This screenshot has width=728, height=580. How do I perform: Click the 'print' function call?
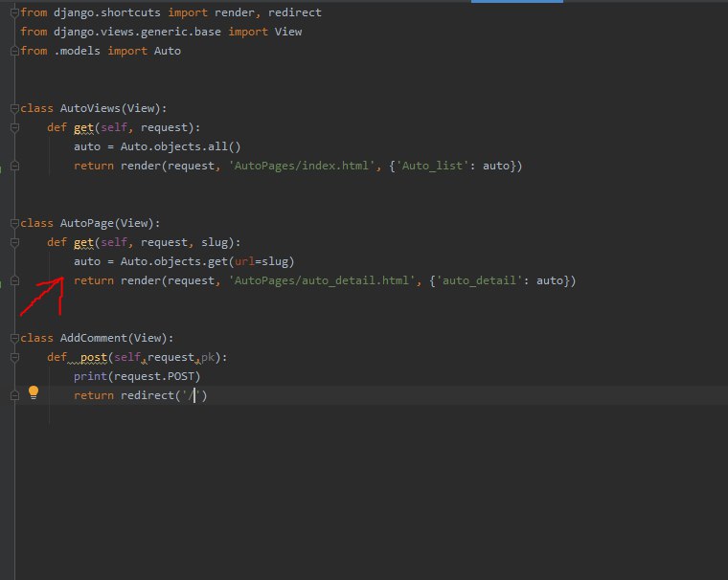click(x=91, y=376)
